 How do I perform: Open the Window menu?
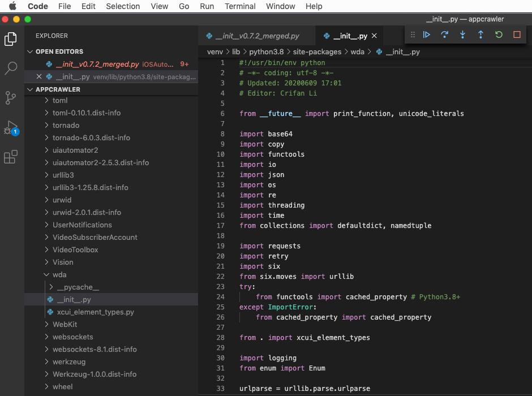pyautogui.click(x=281, y=6)
